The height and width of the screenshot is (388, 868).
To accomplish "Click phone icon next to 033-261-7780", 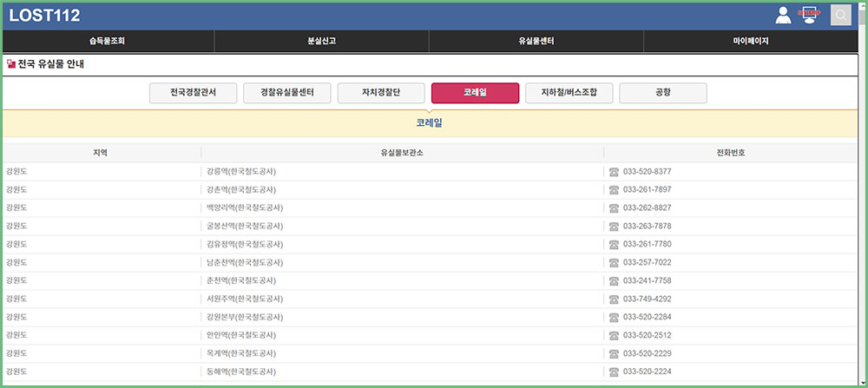I will click(614, 245).
